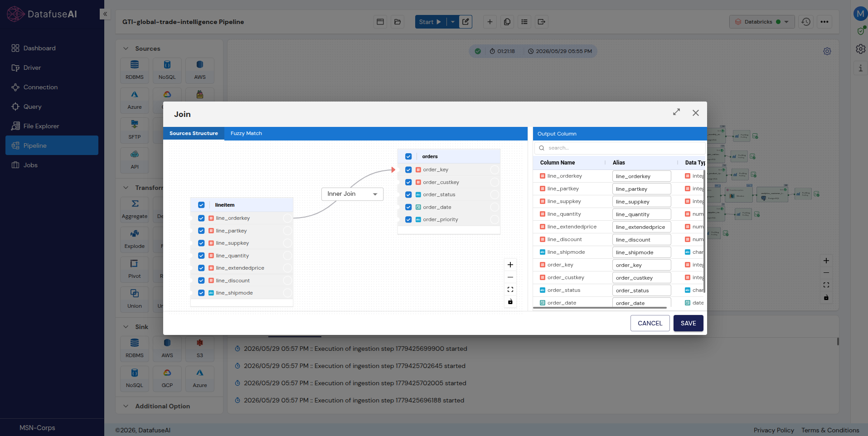
Task: Open File Explorer in the sidebar
Action: coord(52,126)
